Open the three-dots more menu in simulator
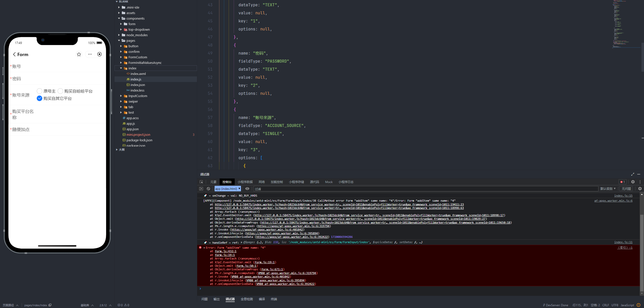644x308 pixels. pyautogui.click(x=90, y=54)
